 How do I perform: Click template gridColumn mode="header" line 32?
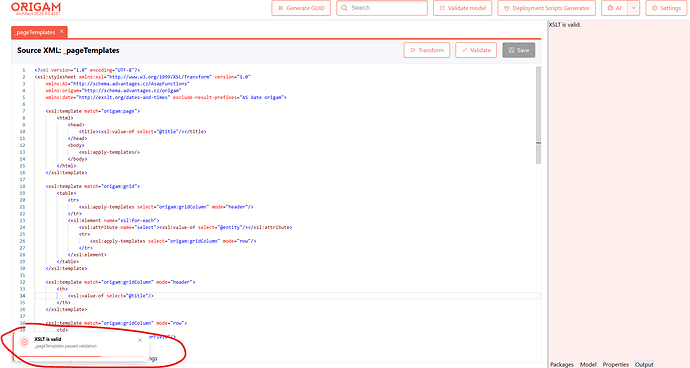click(120, 282)
